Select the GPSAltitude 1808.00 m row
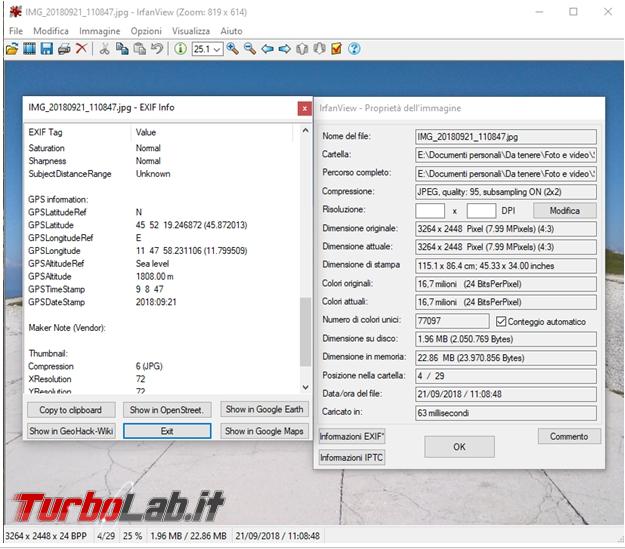Screen dimensions: 625x549 [161, 276]
